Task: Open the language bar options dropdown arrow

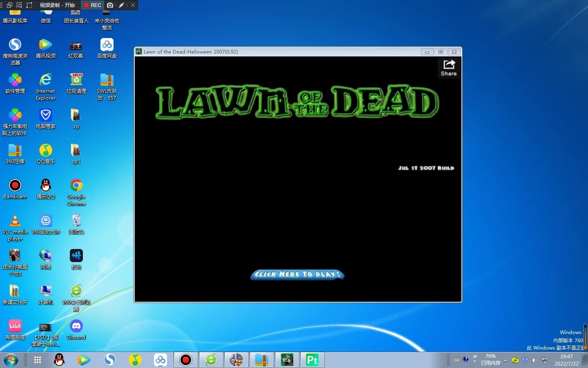Action: [x=474, y=361]
